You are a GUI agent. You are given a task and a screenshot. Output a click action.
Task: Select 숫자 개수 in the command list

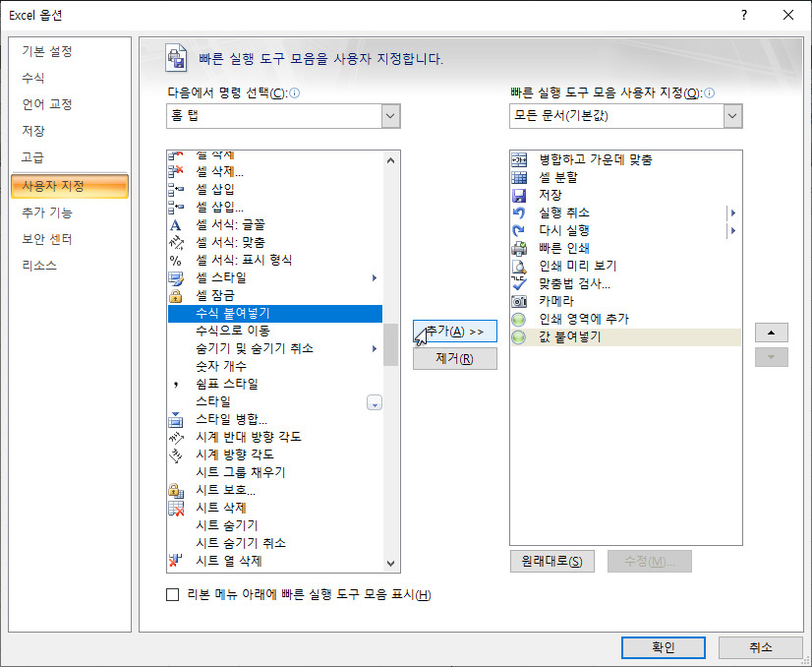click(x=275, y=366)
